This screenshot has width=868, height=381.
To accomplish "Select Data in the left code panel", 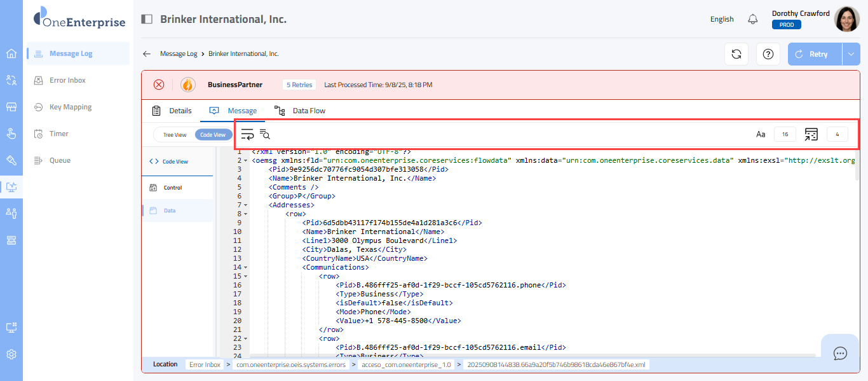I will point(170,211).
